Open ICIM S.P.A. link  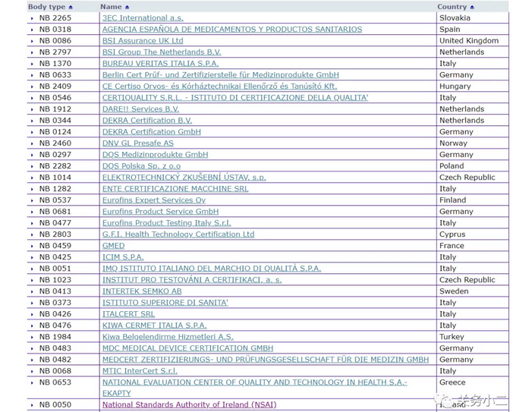click(x=123, y=257)
